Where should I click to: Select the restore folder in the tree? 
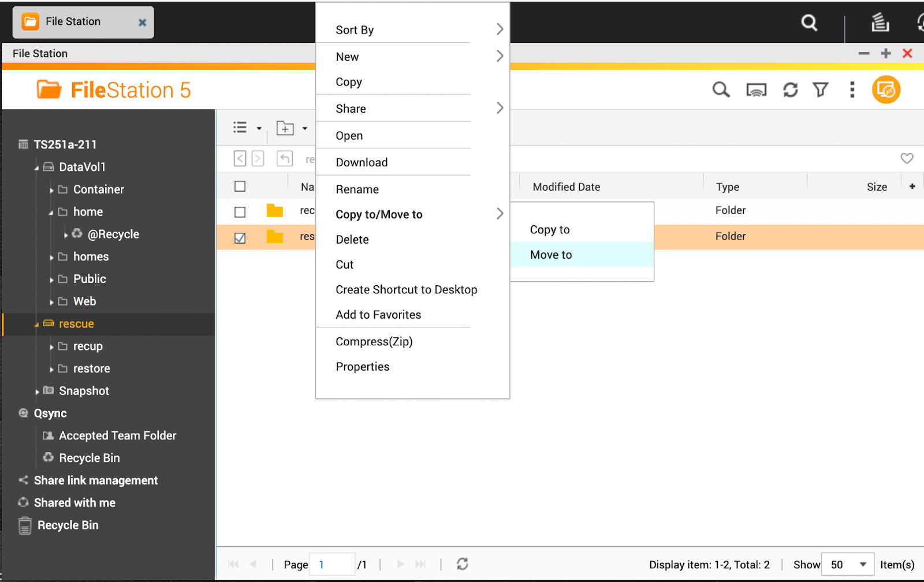click(x=91, y=368)
